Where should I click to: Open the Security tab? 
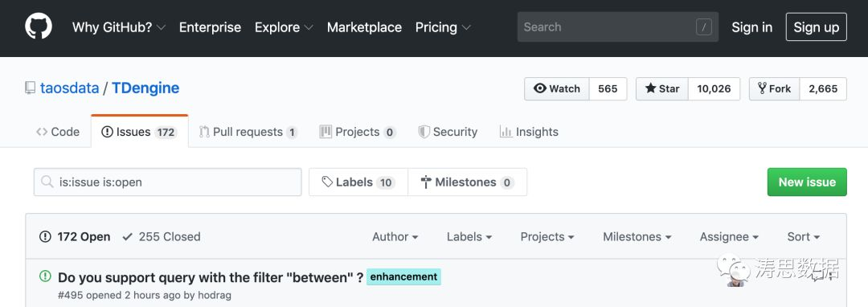click(x=448, y=132)
